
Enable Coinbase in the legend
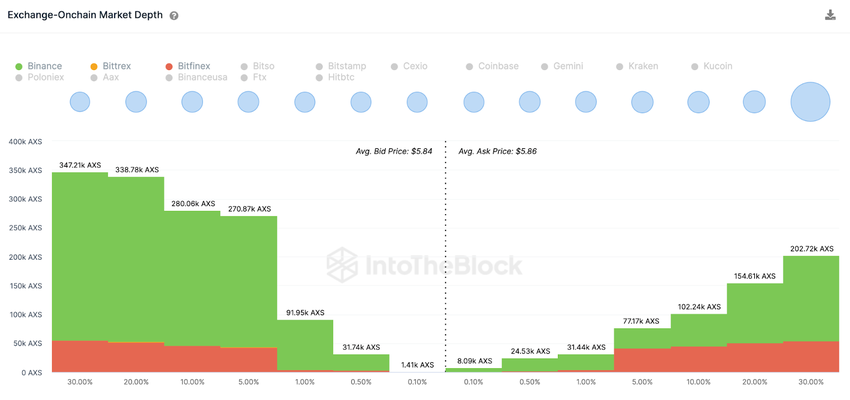[497, 66]
